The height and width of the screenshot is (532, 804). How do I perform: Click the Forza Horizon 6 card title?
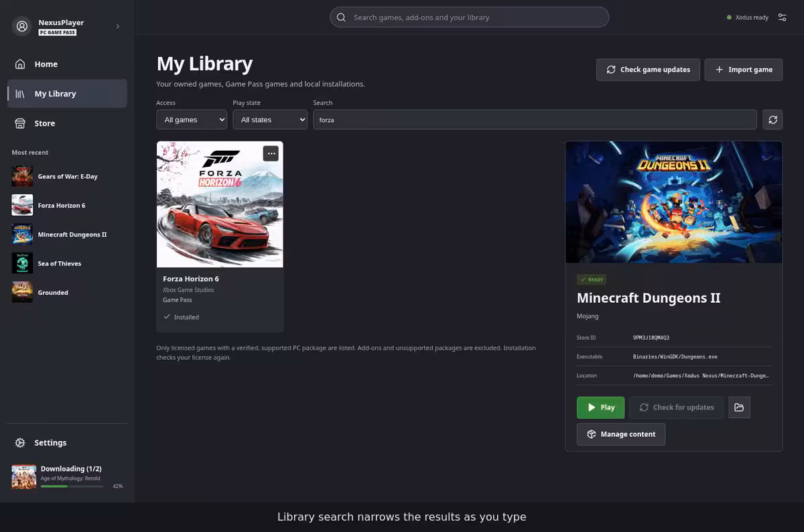coord(191,279)
